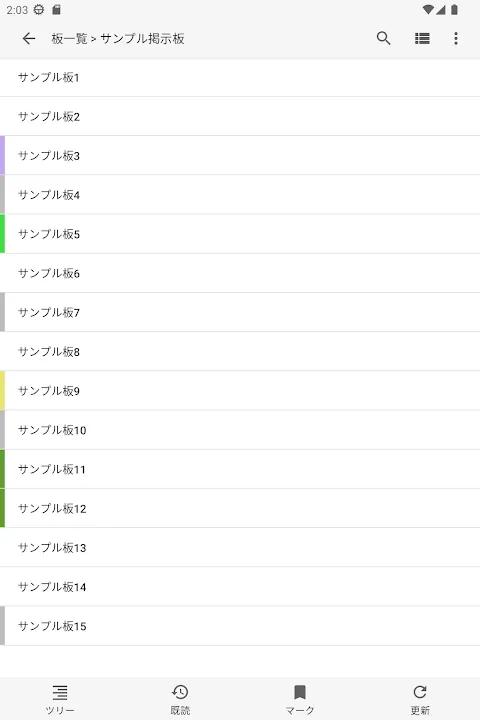Open サンプル板14 board
Viewport: 480px width, 720px height.
[240, 587]
